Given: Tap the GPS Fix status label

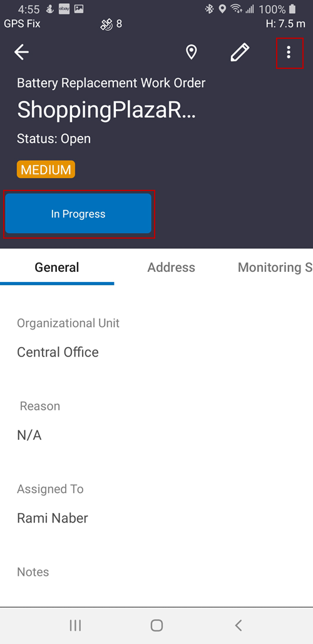Looking at the screenshot, I should [22, 24].
